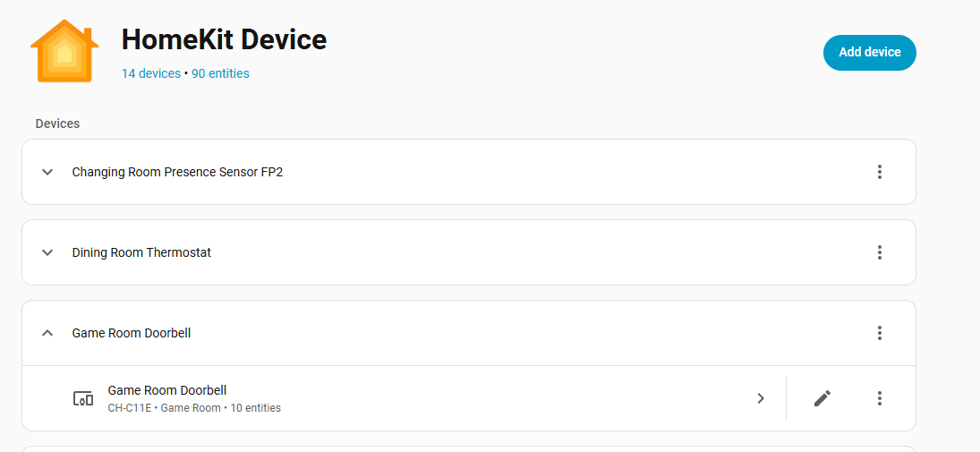
Task: Click the CH-C11E Game Room subtitle text
Action: [x=194, y=408]
